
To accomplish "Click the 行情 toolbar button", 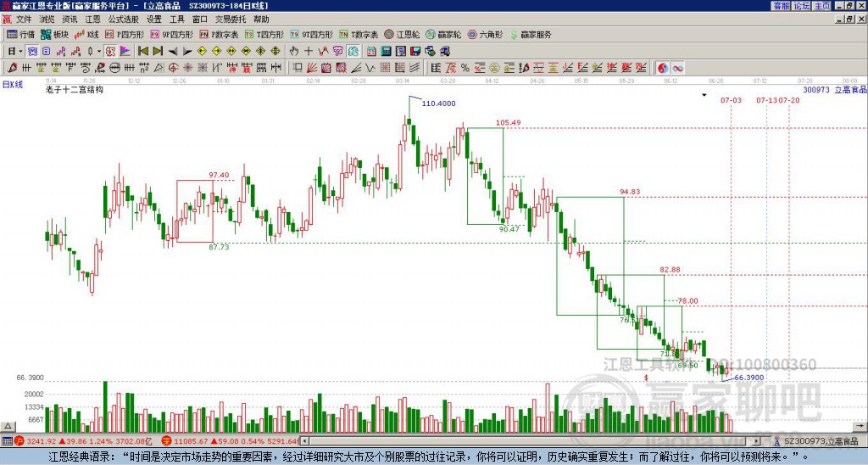I will (x=21, y=34).
